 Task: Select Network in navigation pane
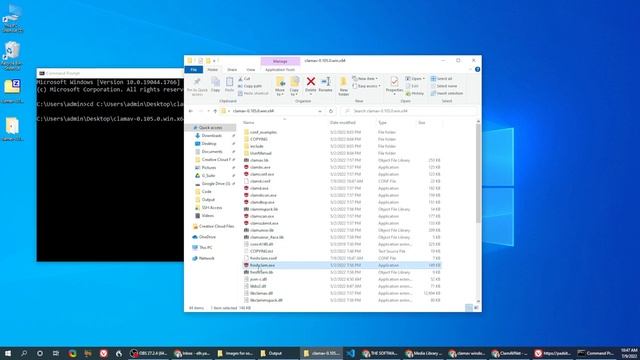[x=207, y=258]
